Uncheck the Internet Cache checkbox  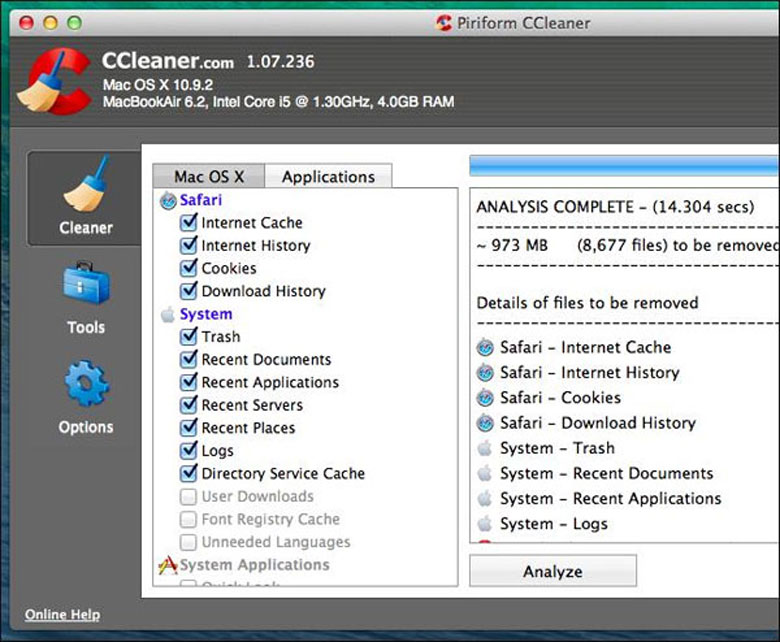point(188,222)
